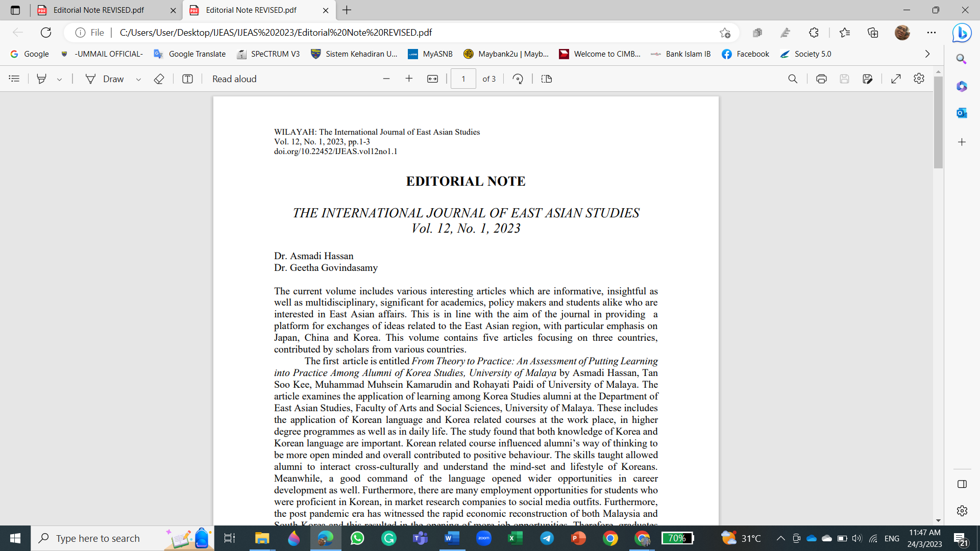This screenshot has width=980, height=551.
Task: Expand Draw tool options dropdown
Action: pyautogui.click(x=138, y=79)
